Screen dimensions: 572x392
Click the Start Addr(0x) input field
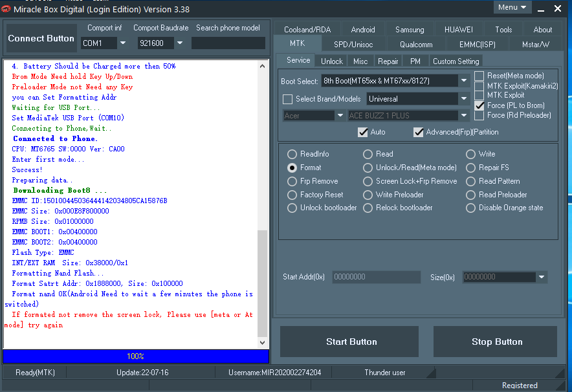click(x=376, y=277)
